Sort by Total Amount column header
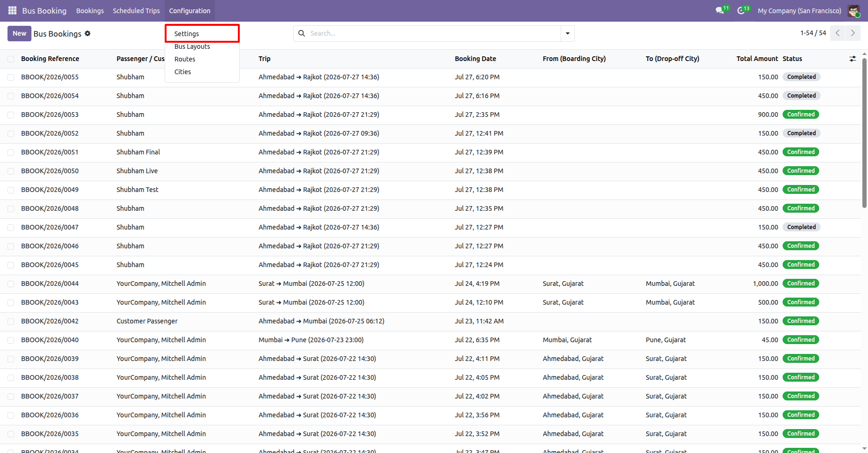The image size is (868, 453). (757, 59)
